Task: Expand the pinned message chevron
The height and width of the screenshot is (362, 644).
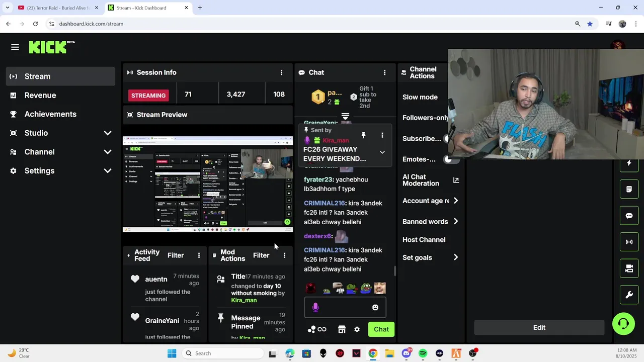Action: (x=382, y=152)
